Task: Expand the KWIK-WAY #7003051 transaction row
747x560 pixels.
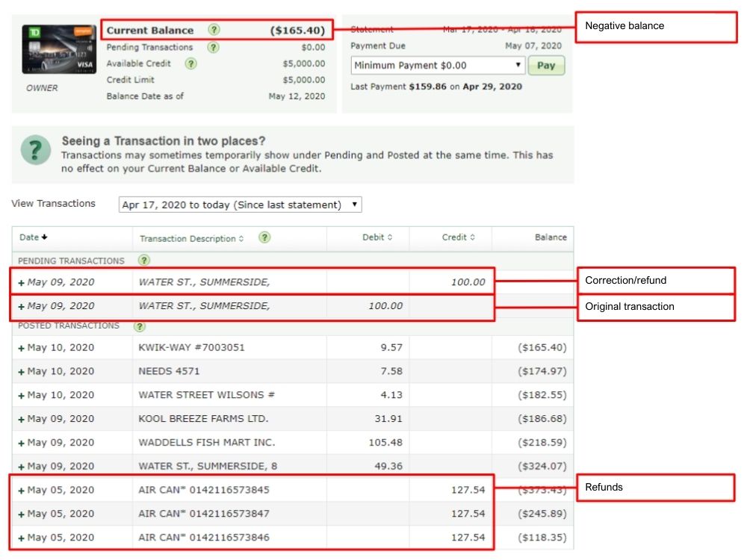Action: [x=21, y=348]
